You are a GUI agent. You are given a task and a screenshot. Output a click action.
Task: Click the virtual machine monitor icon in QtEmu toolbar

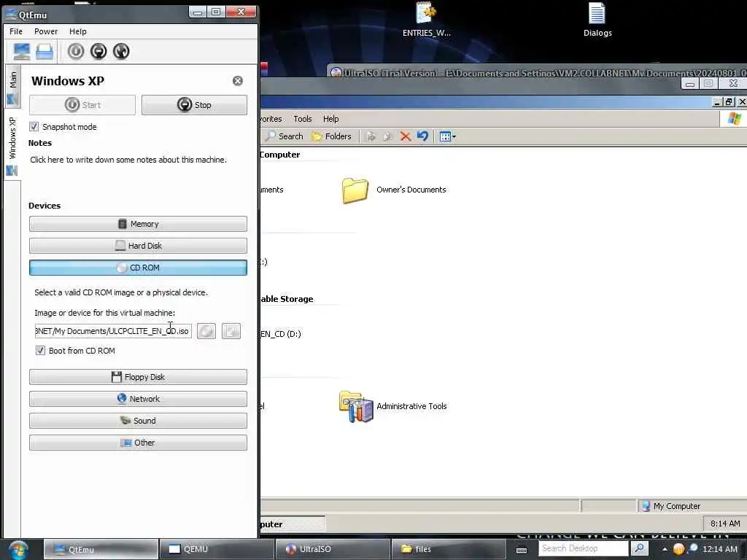coord(21,51)
